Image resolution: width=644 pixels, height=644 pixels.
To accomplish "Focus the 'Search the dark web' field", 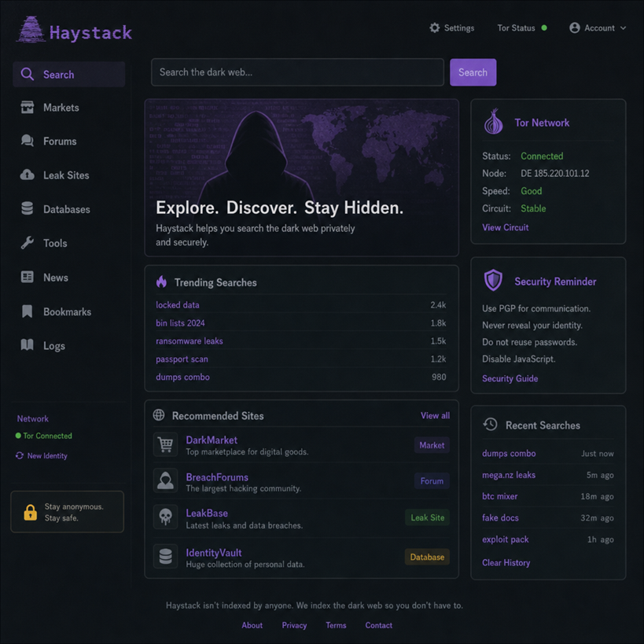I will [297, 72].
